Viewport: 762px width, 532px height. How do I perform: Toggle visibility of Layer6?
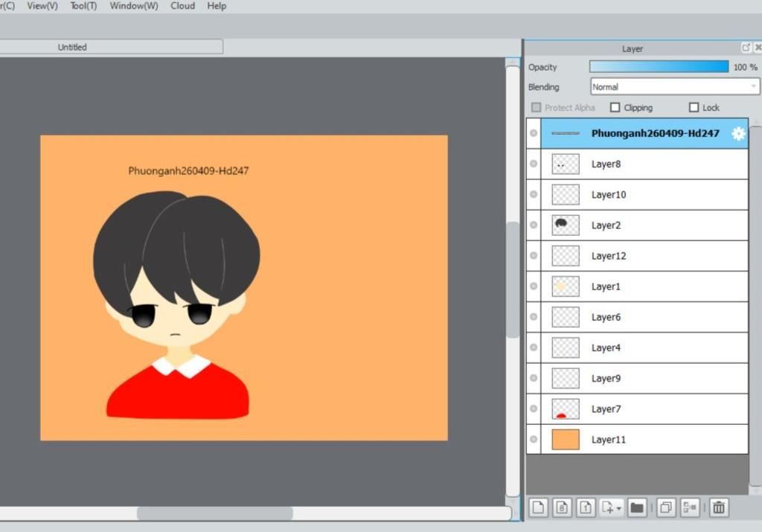[534, 317]
